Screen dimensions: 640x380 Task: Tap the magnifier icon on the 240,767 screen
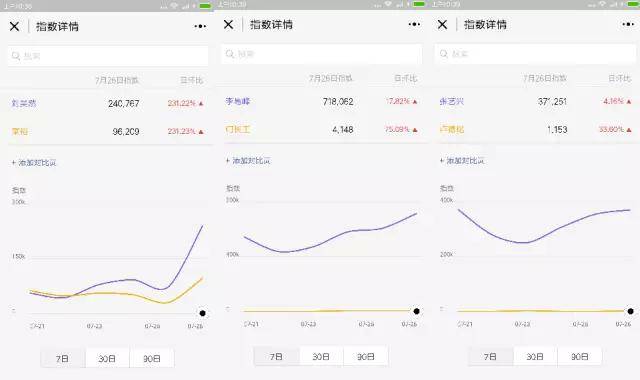[x=16, y=56]
